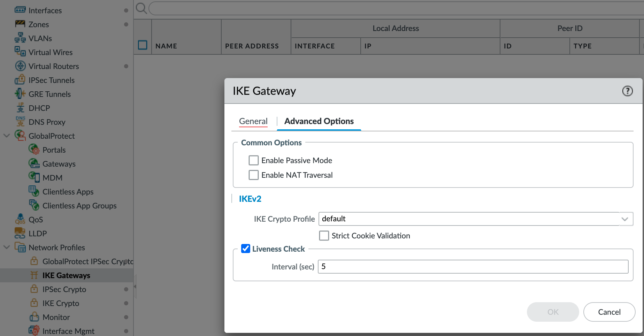Click the liveness check Interval field

473,267
